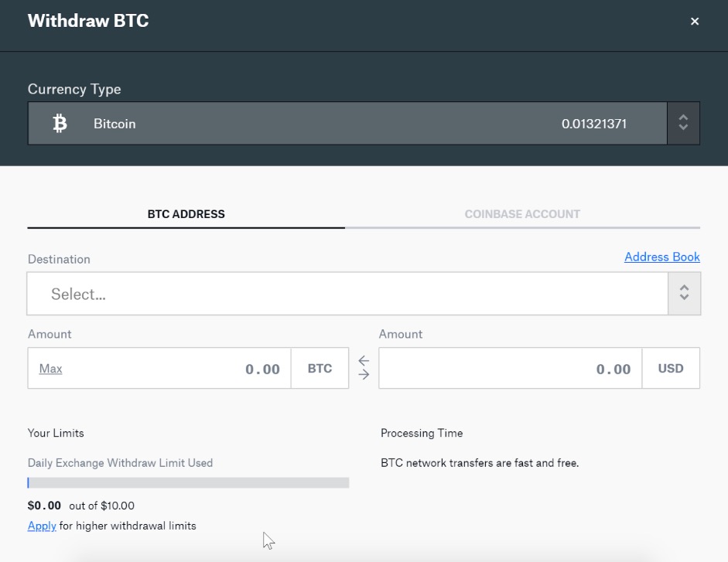728x562 pixels.
Task: Click the Daily Withdraw Limit progress bar
Action: coord(188,482)
